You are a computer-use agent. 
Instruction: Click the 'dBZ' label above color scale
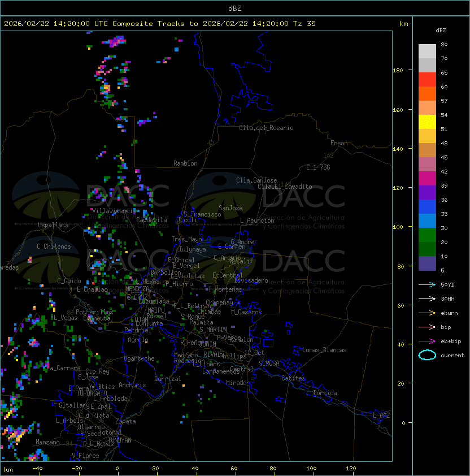point(441,31)
